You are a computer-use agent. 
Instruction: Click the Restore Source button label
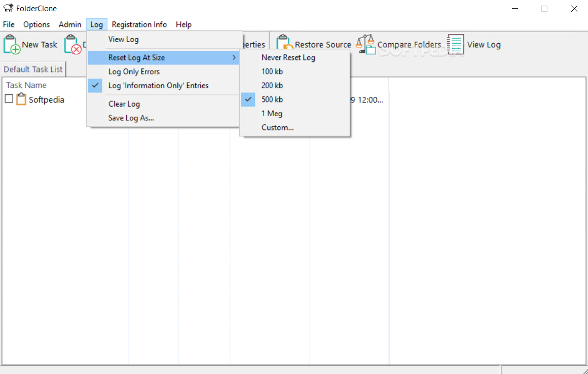(x=323, y=45)
